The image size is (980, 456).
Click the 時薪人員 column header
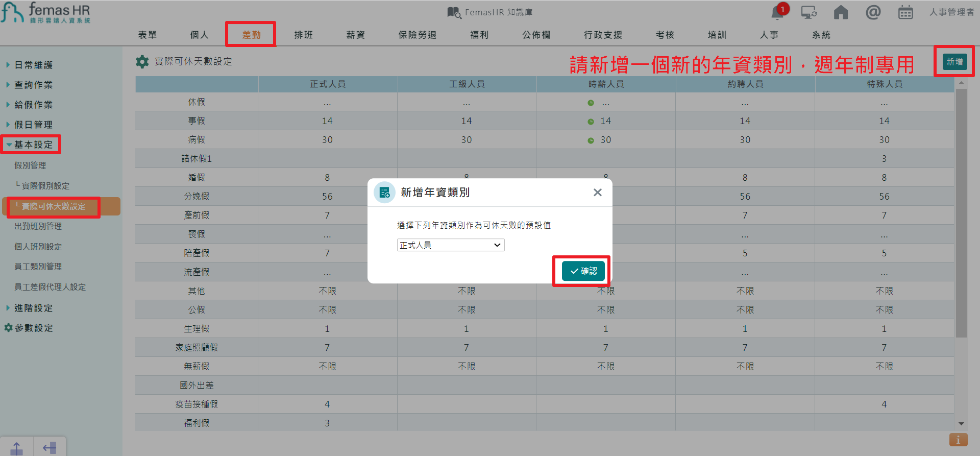[606, 84]
